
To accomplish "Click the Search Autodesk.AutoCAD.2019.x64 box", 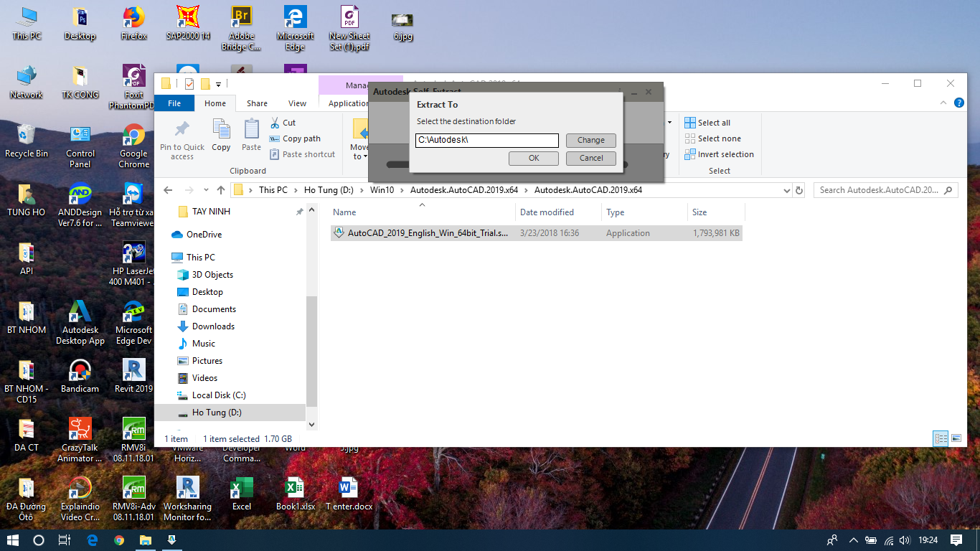I will (886, 190).
